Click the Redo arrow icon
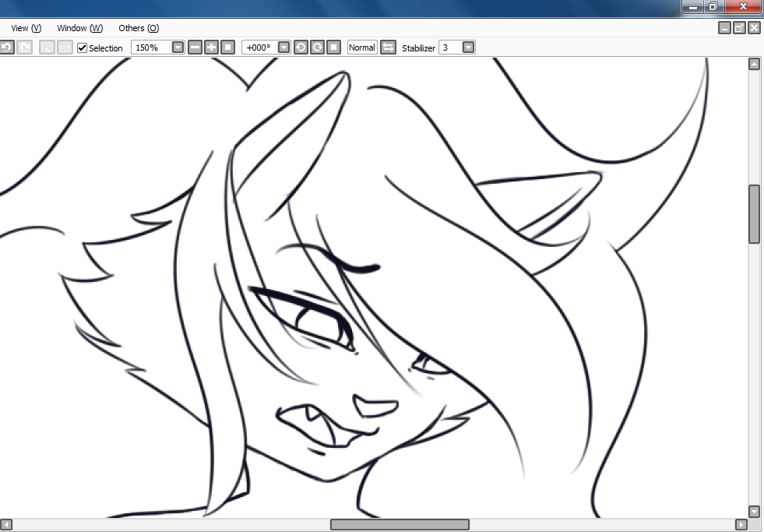 [x=25, y=48]
